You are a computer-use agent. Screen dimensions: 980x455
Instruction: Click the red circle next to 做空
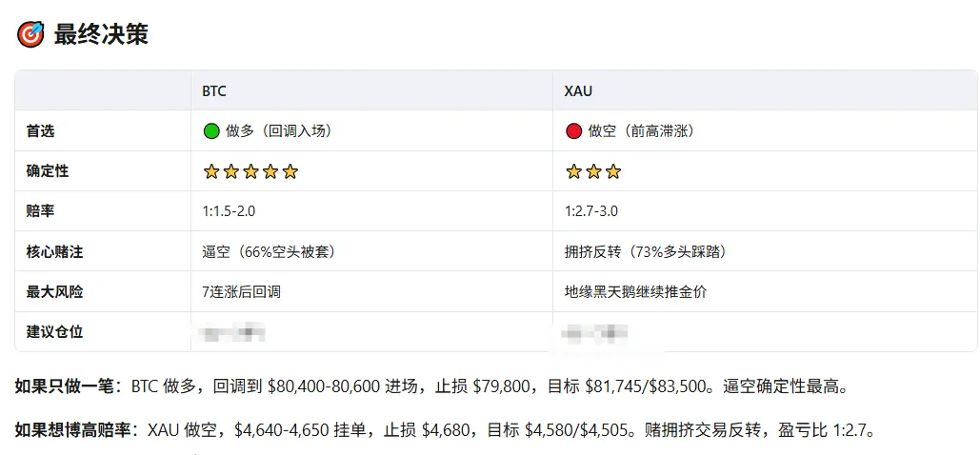573,131
